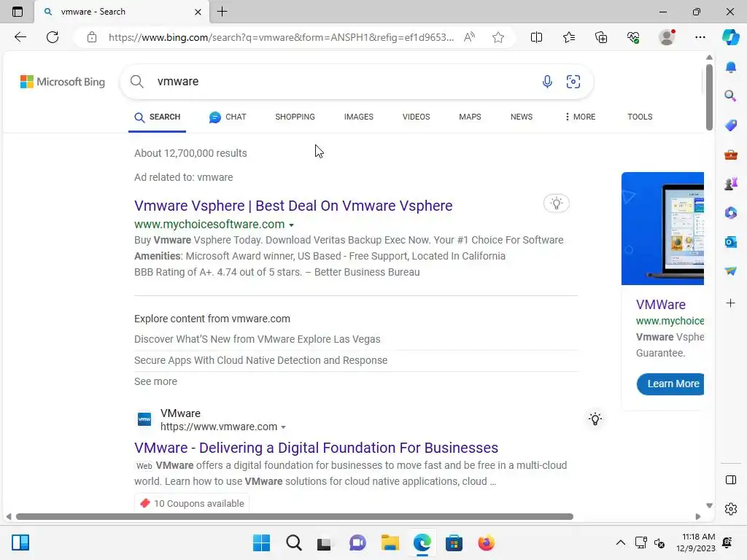Open Windows Start button on taskbar
Screen dimensions: 747x560
tap(261, 542)
